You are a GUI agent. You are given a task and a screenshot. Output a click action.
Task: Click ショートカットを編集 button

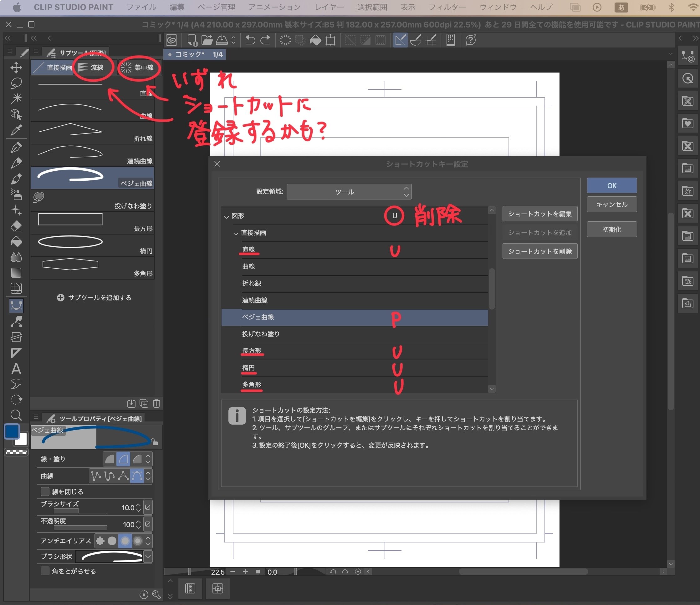coord(539,214)
